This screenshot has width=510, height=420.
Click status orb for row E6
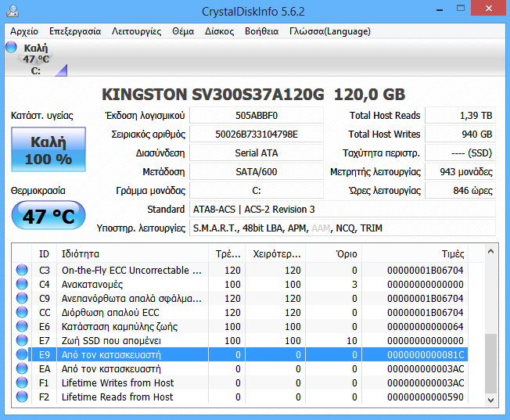[x=22, y=327]
